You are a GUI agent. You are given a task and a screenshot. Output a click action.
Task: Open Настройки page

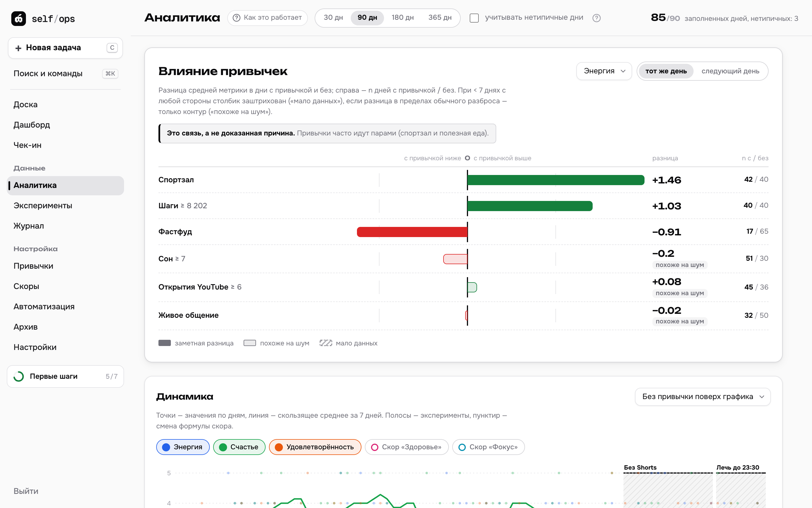(65, 347)
